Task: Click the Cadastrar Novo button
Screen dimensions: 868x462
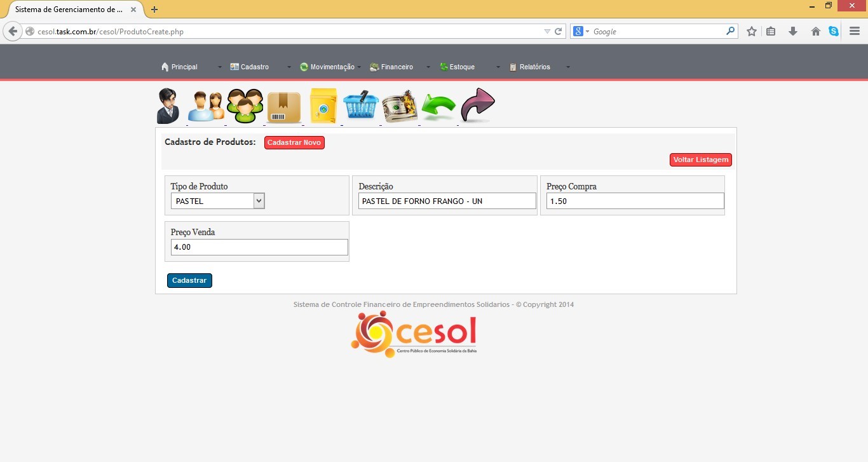Action: coord(294,143)
